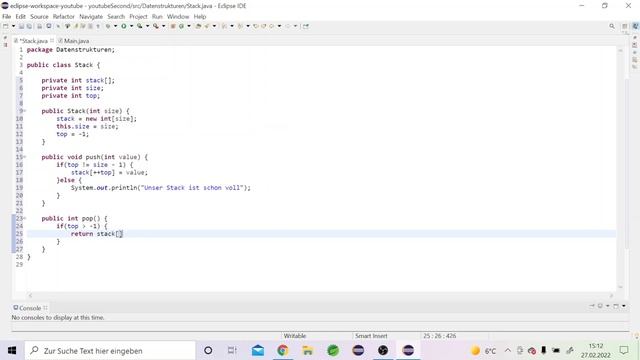The width and height of the screenshot is (640, 360).
Task: Click the Save toolbar icon
Action: pyautogui.click(x=21, y=26)
